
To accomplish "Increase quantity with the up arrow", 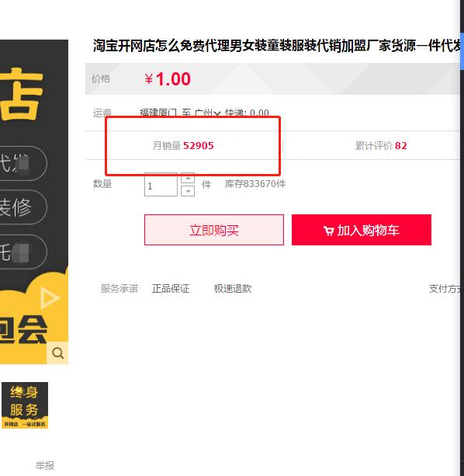I will point(188,179).
